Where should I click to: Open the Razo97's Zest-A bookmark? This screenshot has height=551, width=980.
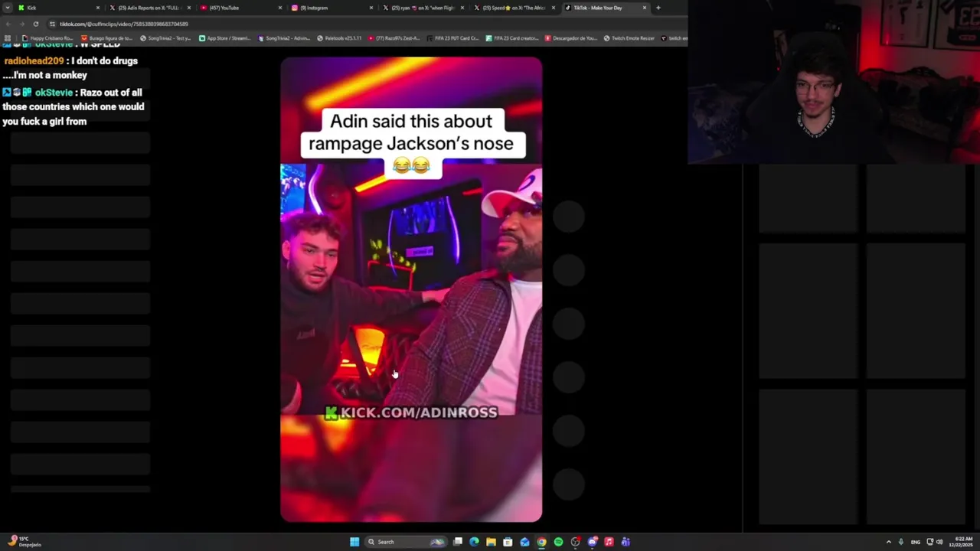coord(394,38)
